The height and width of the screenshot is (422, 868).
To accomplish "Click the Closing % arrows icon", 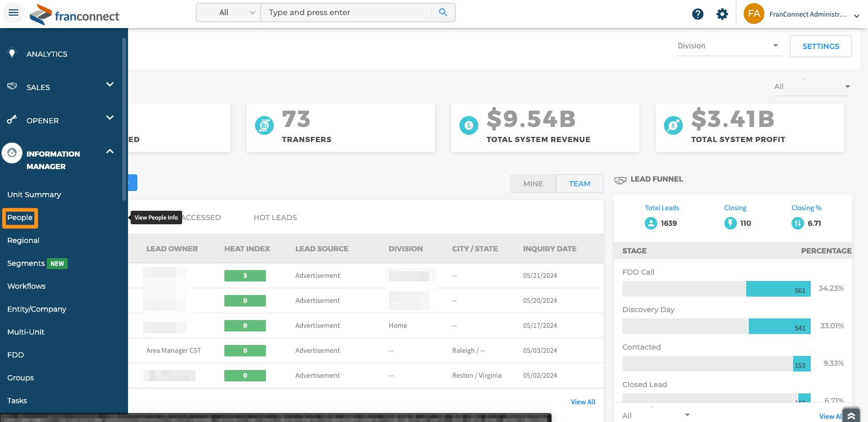I will point(798,223).
